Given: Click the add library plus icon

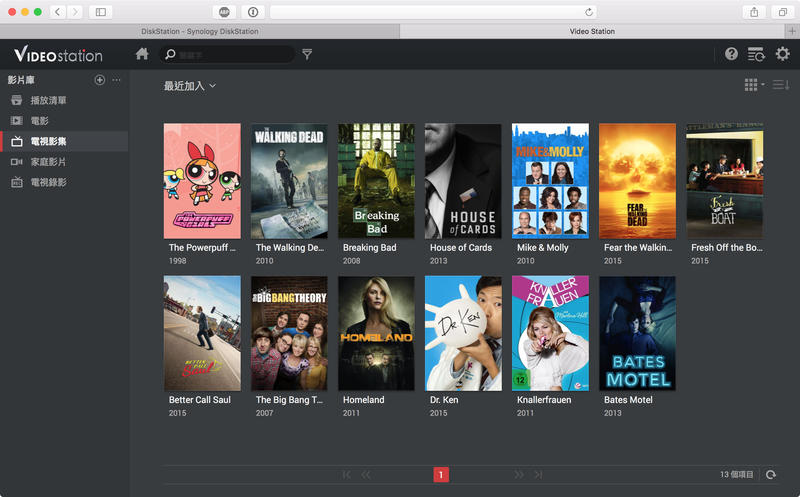Looking at the screenshot, I should coord(99,80).
